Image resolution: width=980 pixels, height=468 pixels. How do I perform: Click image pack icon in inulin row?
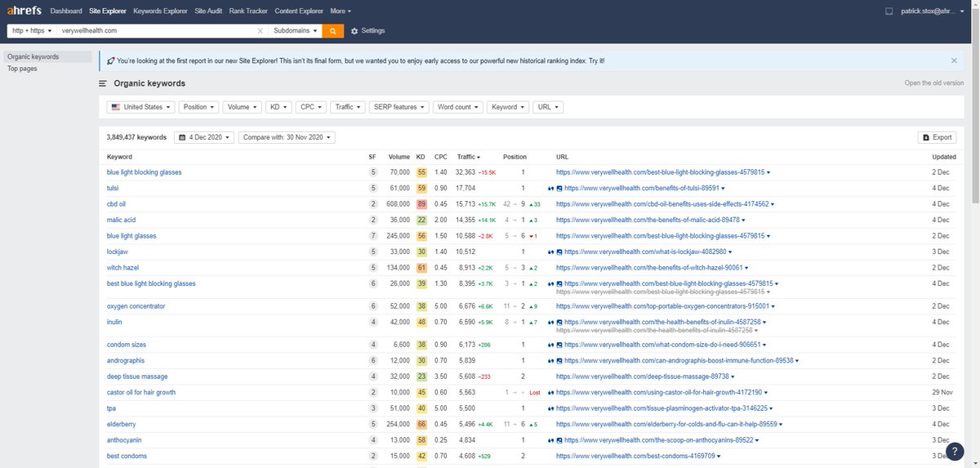pos(559,323)
